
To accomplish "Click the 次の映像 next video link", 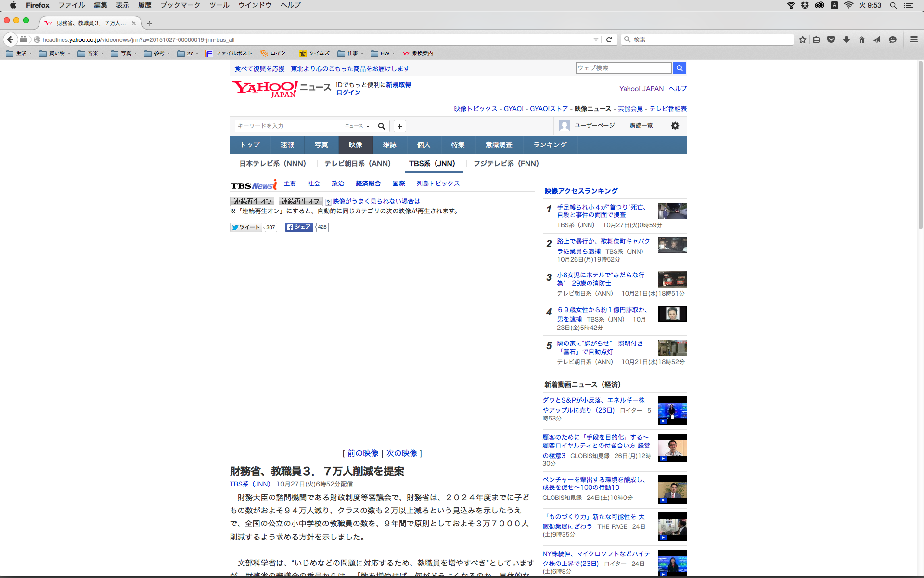I will (401, 453).
